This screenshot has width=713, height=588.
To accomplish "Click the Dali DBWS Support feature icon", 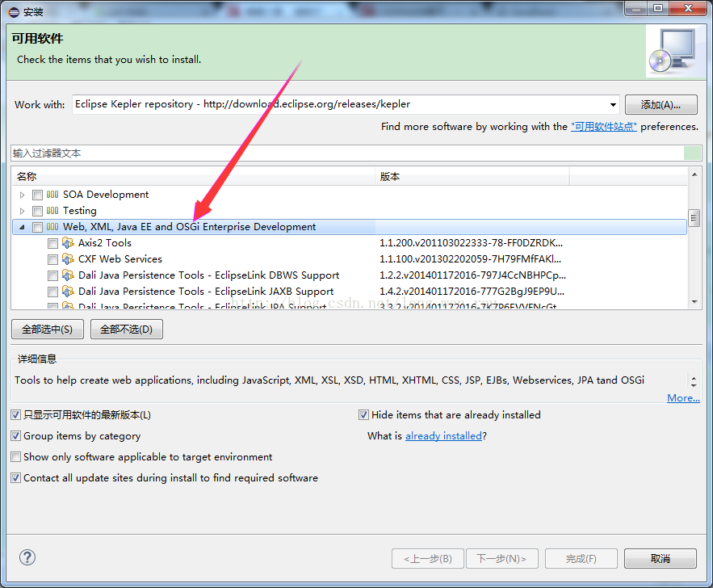I will coord(68,275).
